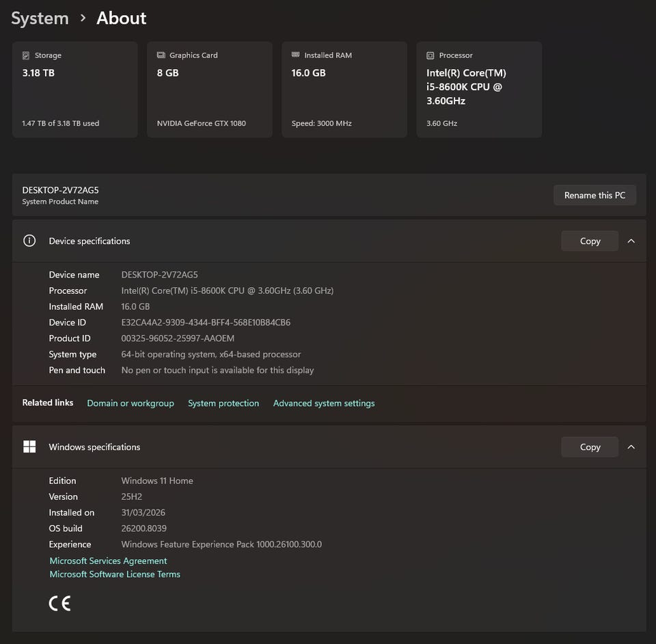The image size is (656, 644).
Task: Open Domain or workgroup link
Action: click(131, 403)
